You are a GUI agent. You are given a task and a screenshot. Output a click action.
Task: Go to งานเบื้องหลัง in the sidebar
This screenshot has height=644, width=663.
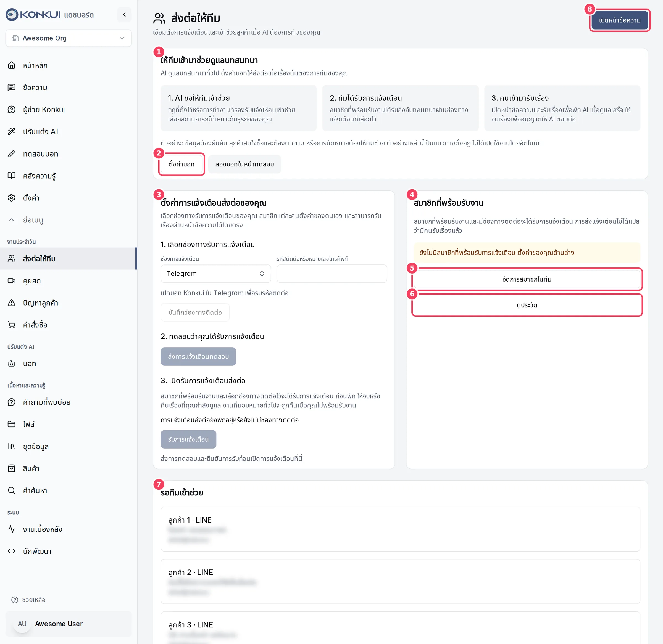[68, 529]
